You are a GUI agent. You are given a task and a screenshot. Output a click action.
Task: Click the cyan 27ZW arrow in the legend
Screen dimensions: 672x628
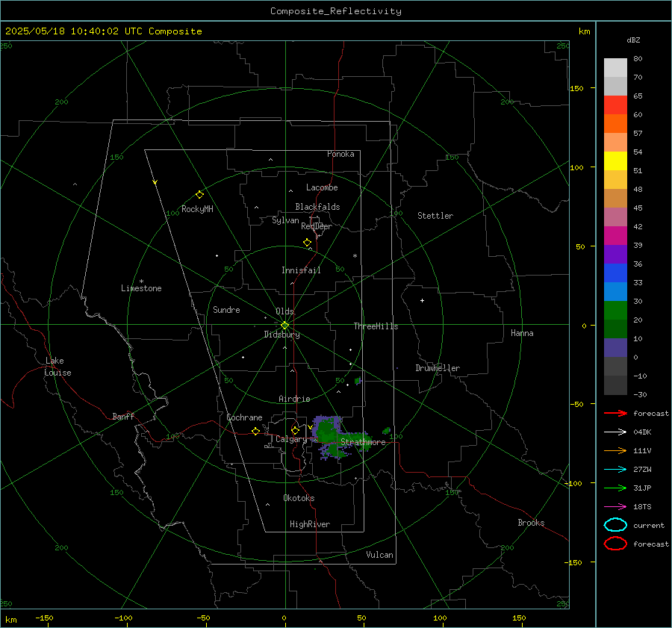(615, 470)
